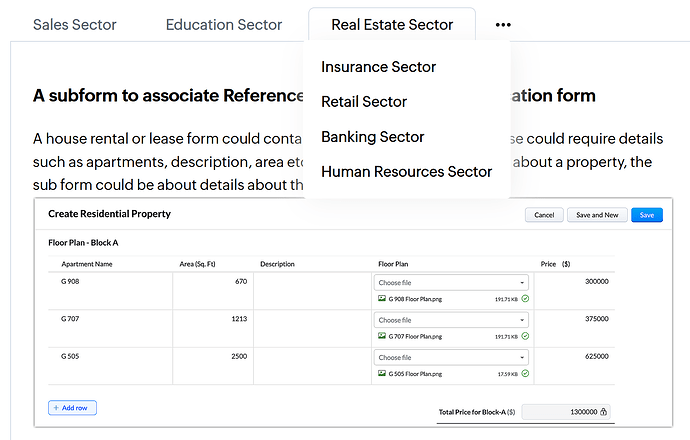The image size is (690, 440).
Task: Click the Save and New button
Action: [x=596, y=215]
